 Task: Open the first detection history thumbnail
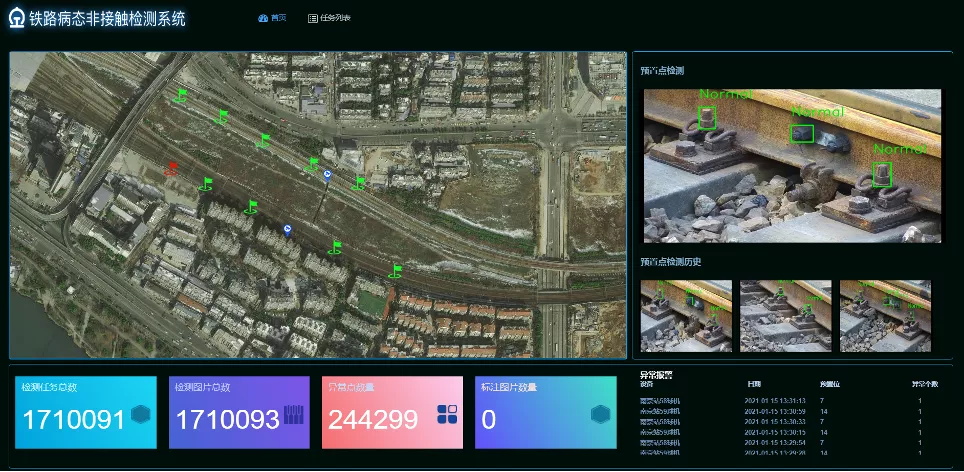(x=685, y=315)
